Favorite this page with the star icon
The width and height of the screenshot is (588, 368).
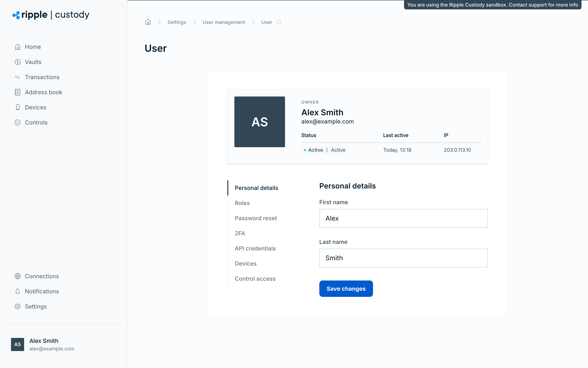click(x=279, y=22)
